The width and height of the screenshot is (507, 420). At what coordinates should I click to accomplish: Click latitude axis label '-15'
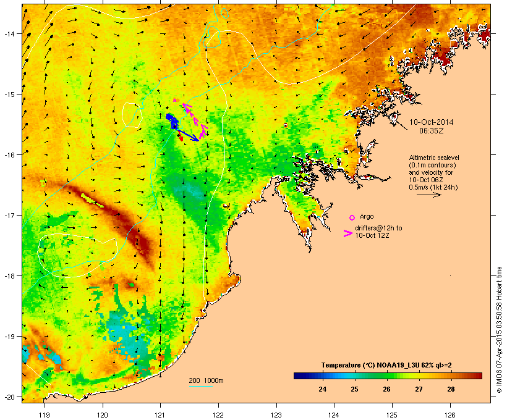[9, 94]
